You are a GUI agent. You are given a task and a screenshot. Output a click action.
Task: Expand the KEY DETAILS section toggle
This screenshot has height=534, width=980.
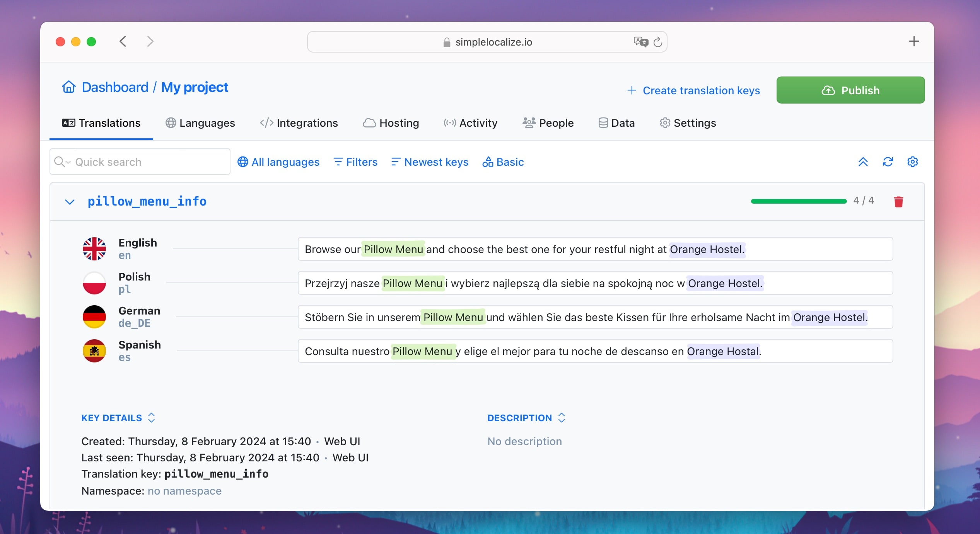tap(152, 418)
